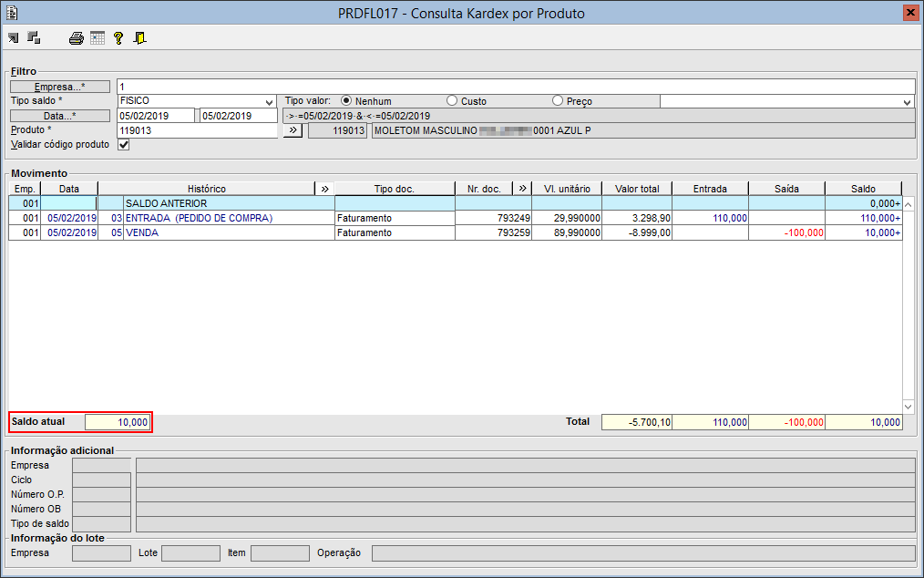
Task: Click the Número OB field
Action: [101, 509]
